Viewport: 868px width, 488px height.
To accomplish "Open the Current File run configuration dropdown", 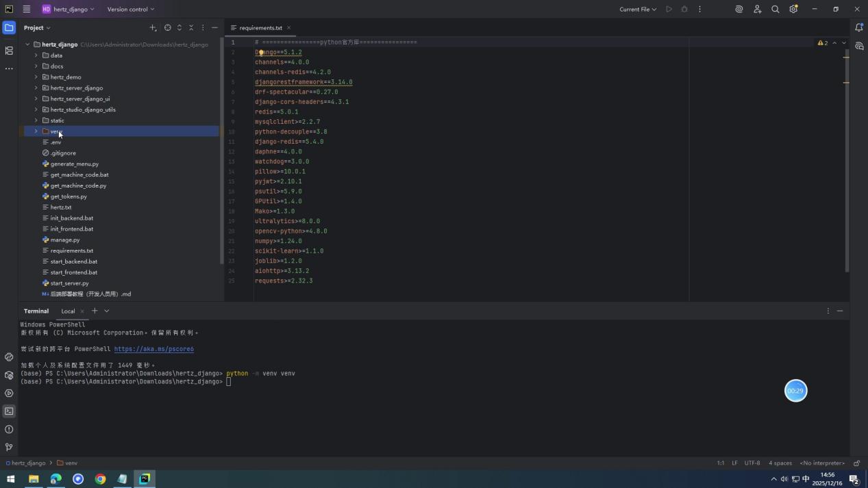I will pos(636,9).
